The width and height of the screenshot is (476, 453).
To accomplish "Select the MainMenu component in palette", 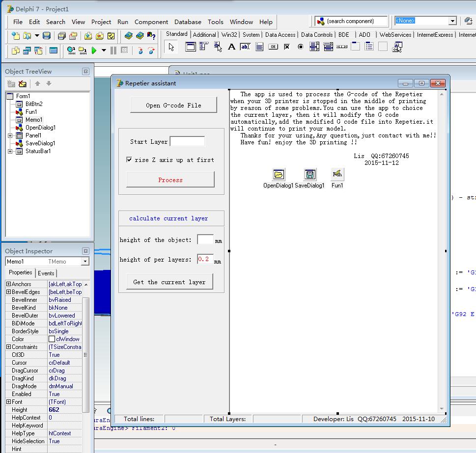I will [204, 47].
